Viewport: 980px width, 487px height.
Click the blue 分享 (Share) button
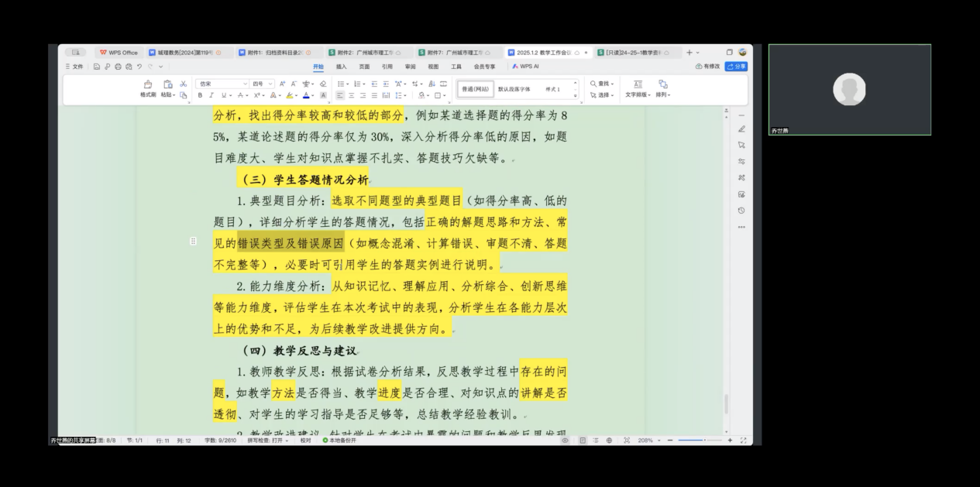736,67
